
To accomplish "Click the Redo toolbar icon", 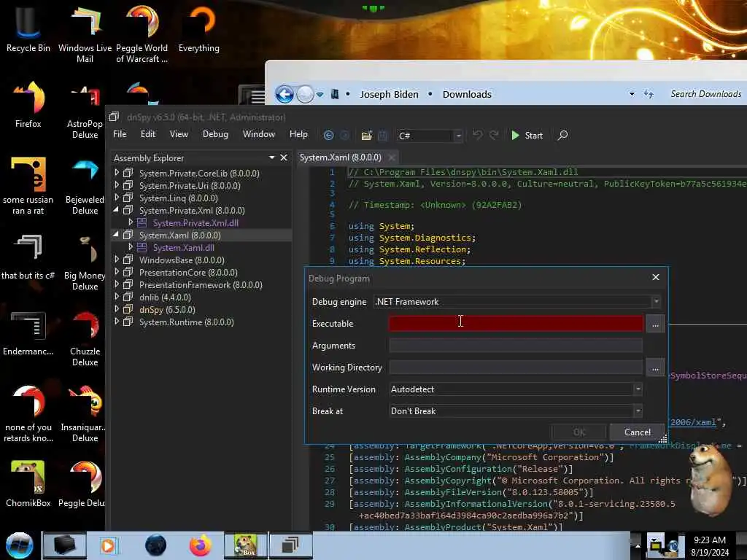I will pos(494,135).
